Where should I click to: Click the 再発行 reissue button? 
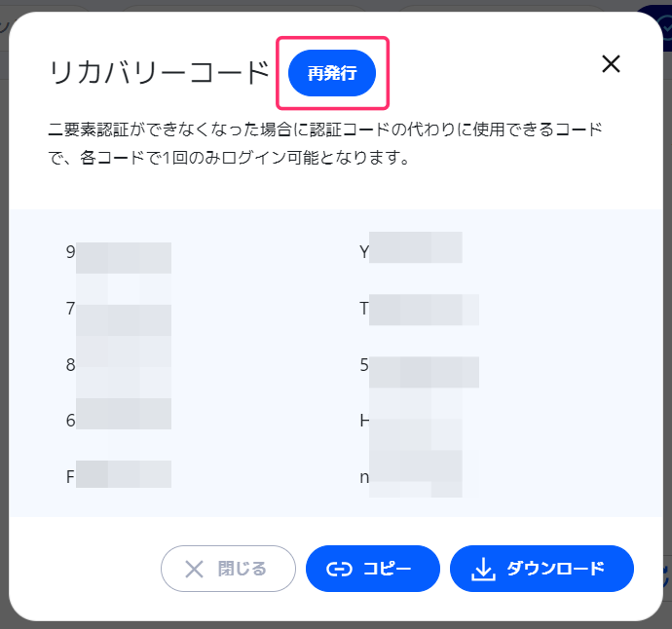pyautogui.click(x=332, y=73)
